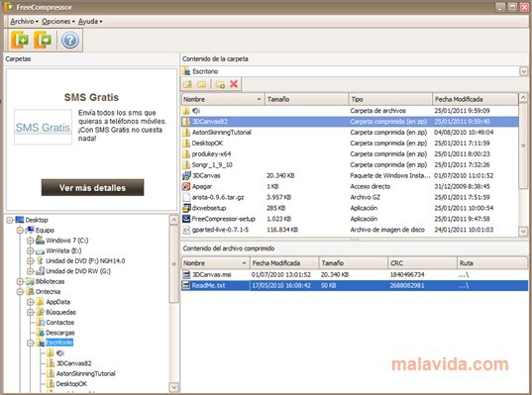Expand the Bibliotecas tree node
Screen dimensions: 532x395
(20, 281)
